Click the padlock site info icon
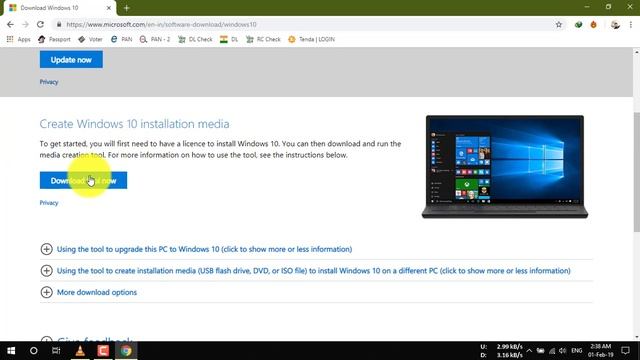The width and height of the screenshot is (640, 360). coord(59,24)
